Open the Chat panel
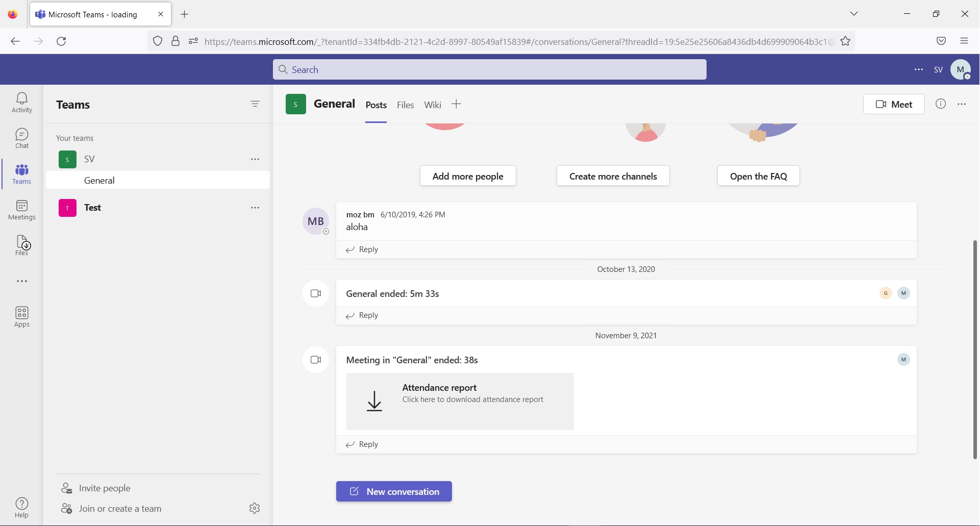This screenshot has width=980, height=526. point(21,138)
